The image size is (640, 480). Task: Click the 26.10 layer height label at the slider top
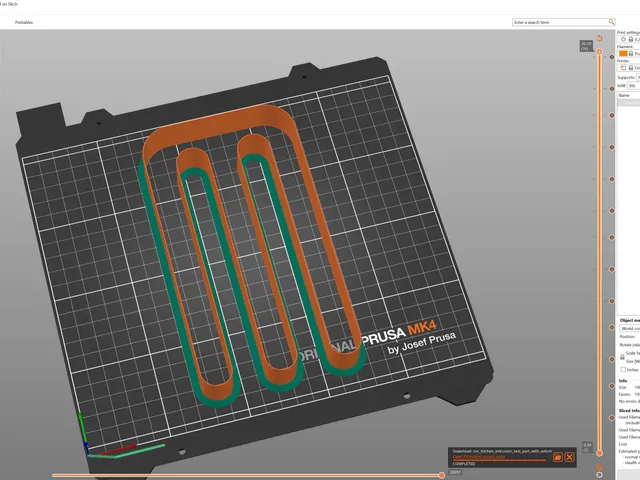pos(586,46)
